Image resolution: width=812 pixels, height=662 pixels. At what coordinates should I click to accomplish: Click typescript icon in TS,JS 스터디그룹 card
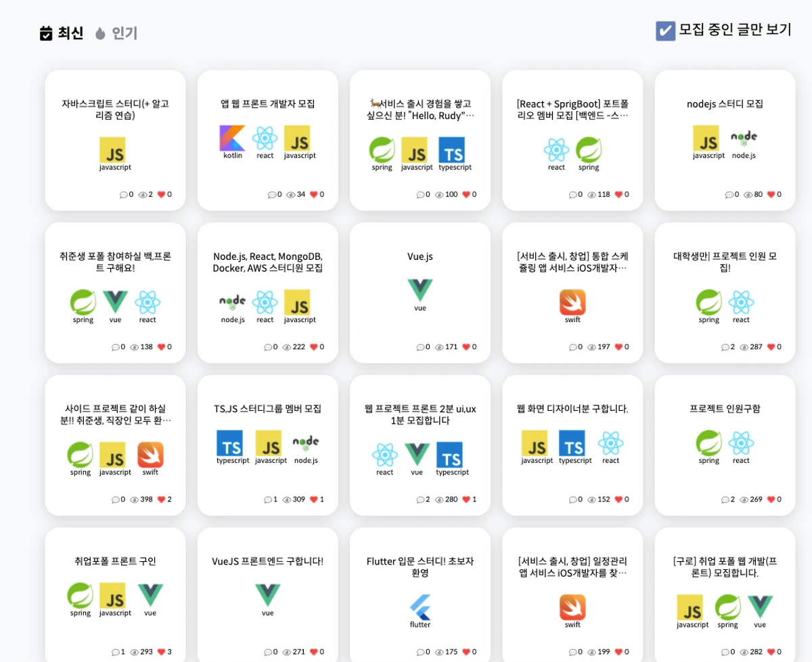pos(230,443)
